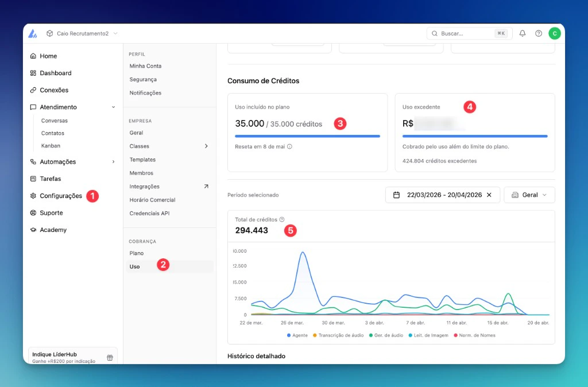
Task: Toggle the Transcrição de áudio legend series
Action: pos(338,335)
